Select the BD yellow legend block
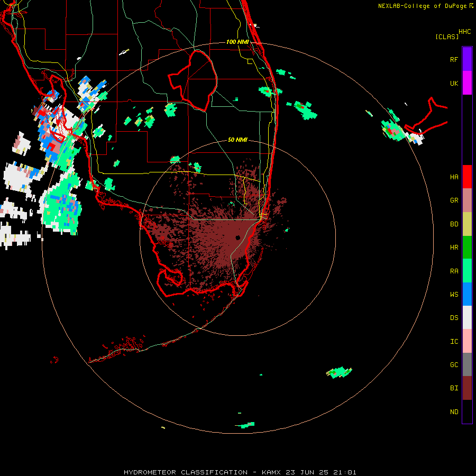 coord(467,224)
